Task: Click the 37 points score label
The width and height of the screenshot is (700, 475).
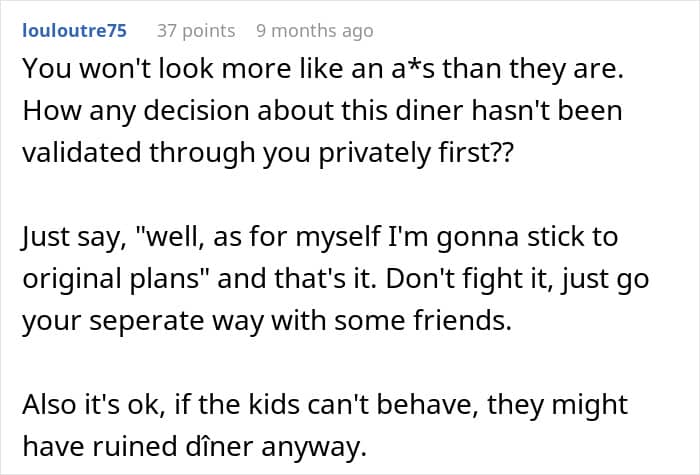Action: (196, 31)
